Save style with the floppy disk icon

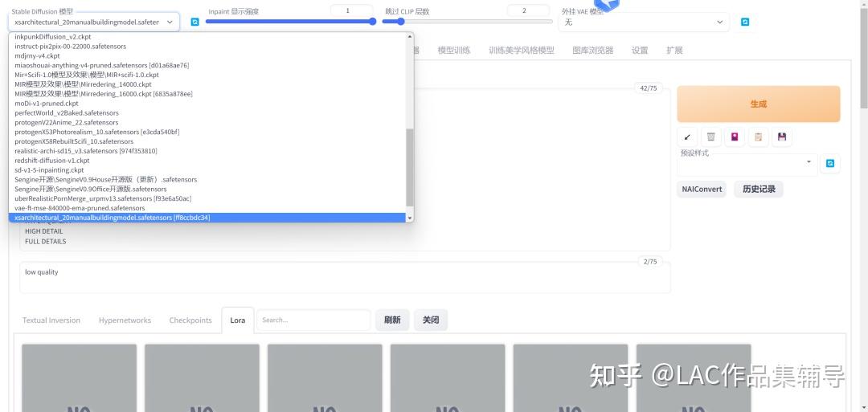click(782, 137)
